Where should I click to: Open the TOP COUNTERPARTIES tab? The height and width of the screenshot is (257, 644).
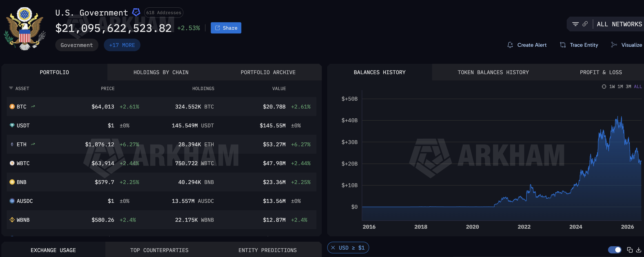(x=159, y=250)
